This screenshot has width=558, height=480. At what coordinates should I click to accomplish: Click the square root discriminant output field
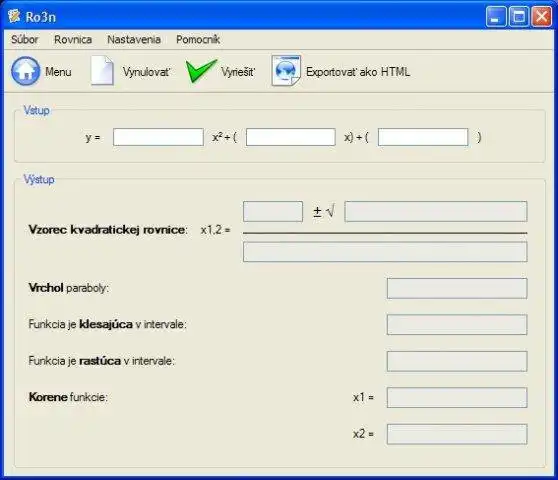436,211
